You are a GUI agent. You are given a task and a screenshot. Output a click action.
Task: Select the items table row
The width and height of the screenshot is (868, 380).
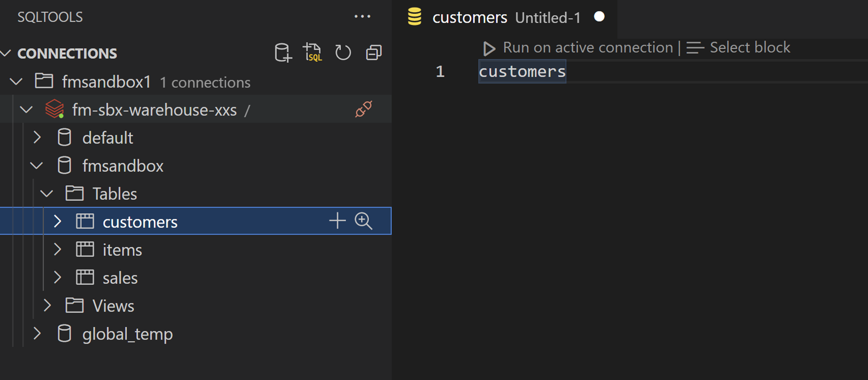click(x=196, y=249)
